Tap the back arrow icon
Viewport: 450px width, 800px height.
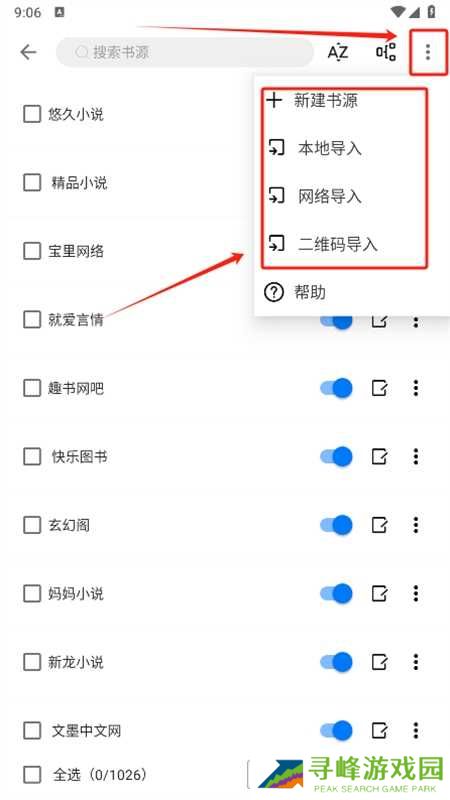(x=29, y=52)
